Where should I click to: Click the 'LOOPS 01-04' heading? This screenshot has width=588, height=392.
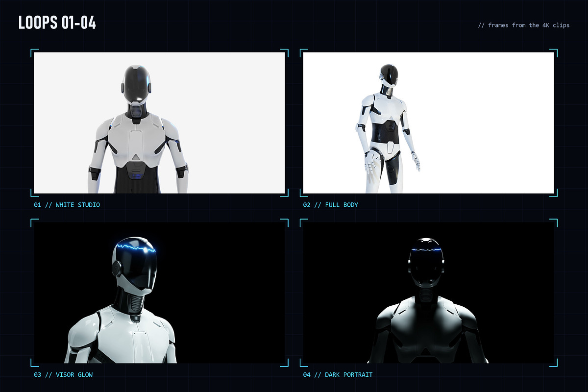[x=57, y=23]
